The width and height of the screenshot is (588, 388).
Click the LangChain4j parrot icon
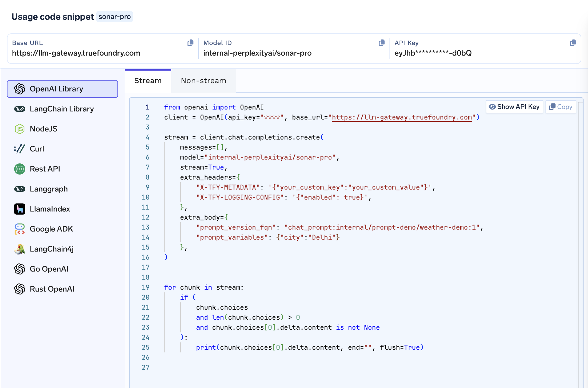tap(20, 249)
